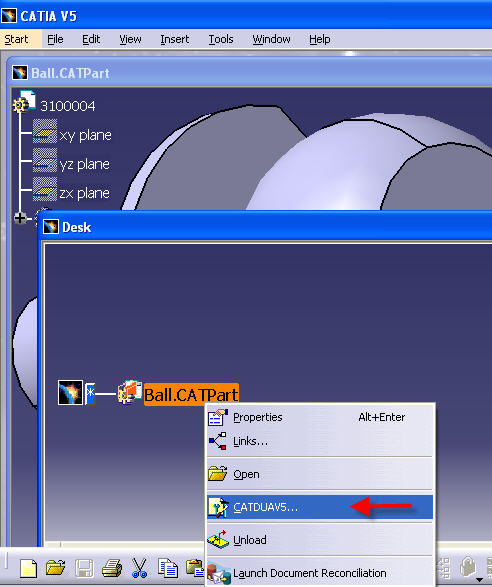492x587 pixels.
Task: Click the Ball.CATPart document icon in Desk
Action: click(x=130, y=392)
